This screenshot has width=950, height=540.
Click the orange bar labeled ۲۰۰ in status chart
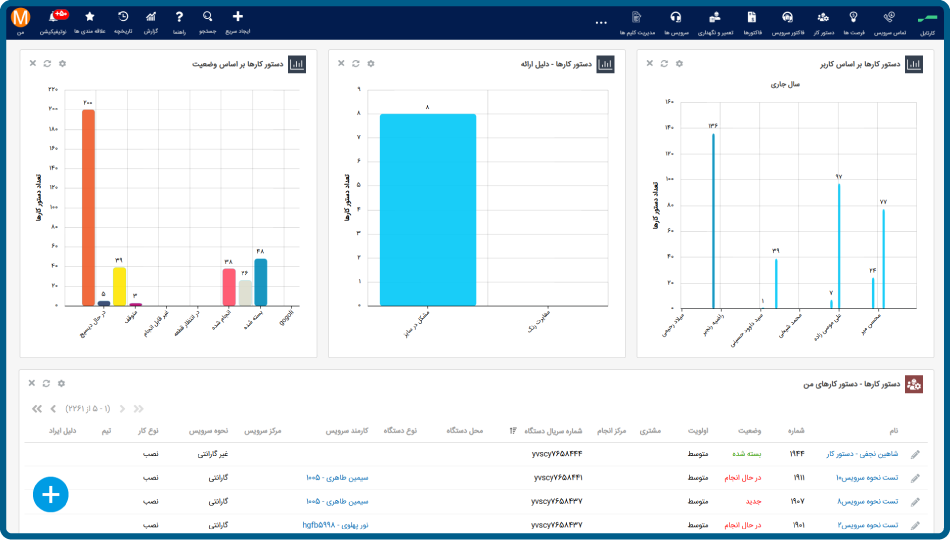tap(88, 207)
